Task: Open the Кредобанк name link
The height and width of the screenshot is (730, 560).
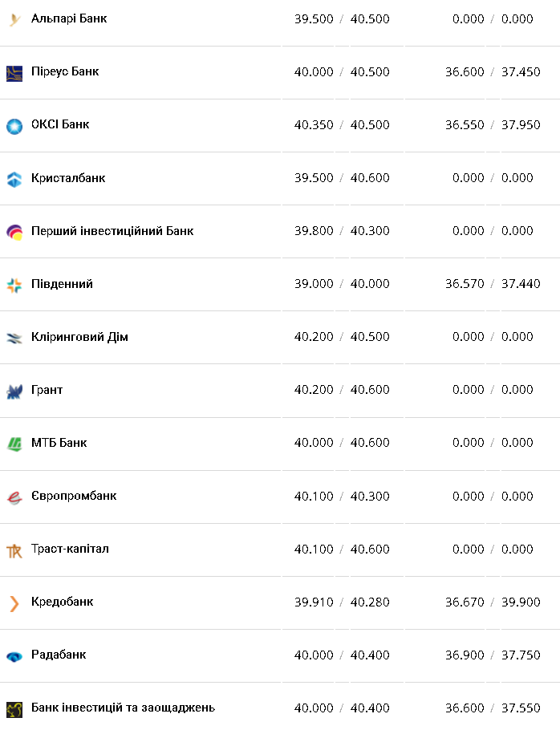Action: [x=62, y=602]
